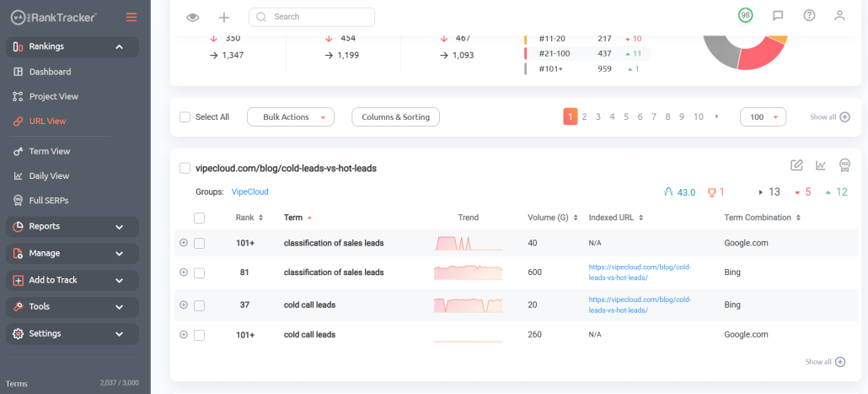
Task: Expand row classification of sales leads rank 81
Action: pyautogui.click(x=184, y=272)
